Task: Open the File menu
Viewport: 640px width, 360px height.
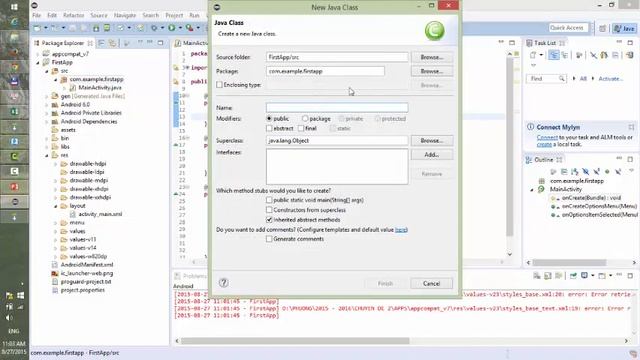Action: click(x=37, y=15)
